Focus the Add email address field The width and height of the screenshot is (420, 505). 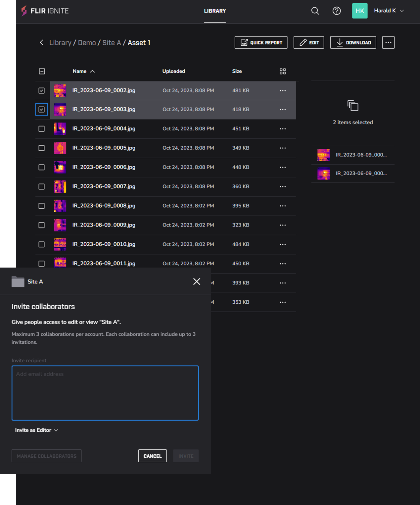(x=105, y=393)
